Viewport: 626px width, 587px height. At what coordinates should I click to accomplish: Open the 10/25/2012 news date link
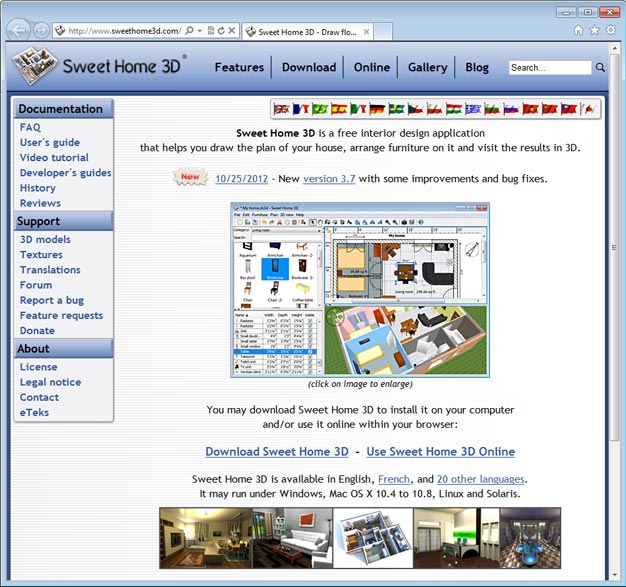click(242, 178)
